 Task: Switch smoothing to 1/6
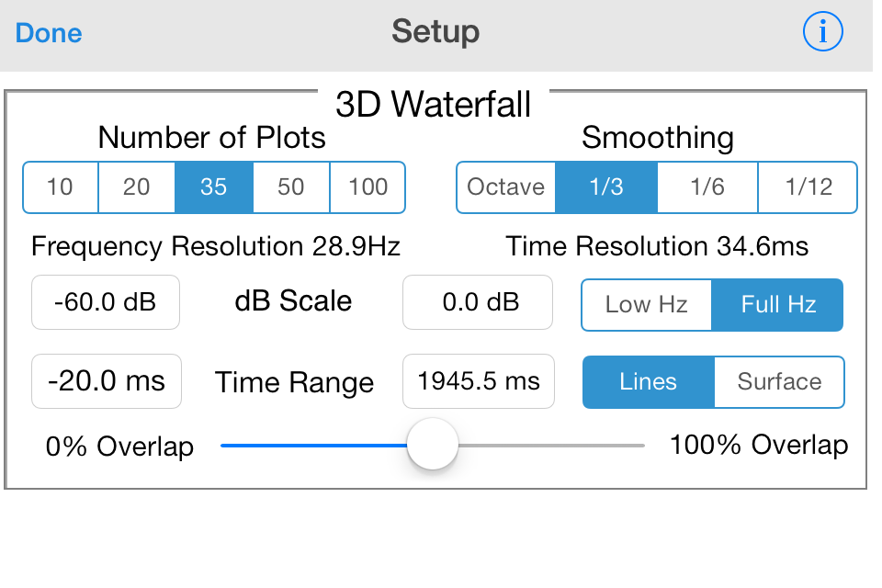pyautogui.click(x=707, y=187)
